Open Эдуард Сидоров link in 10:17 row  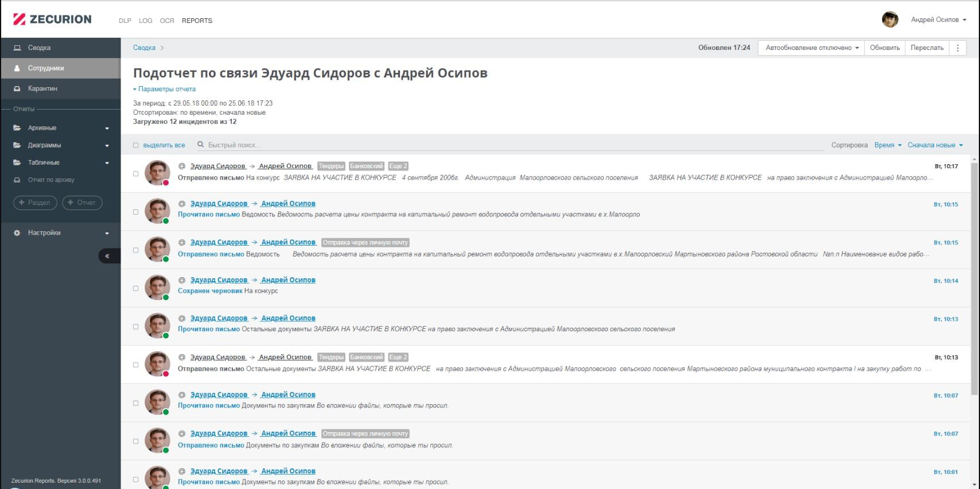tap(217, 166)
